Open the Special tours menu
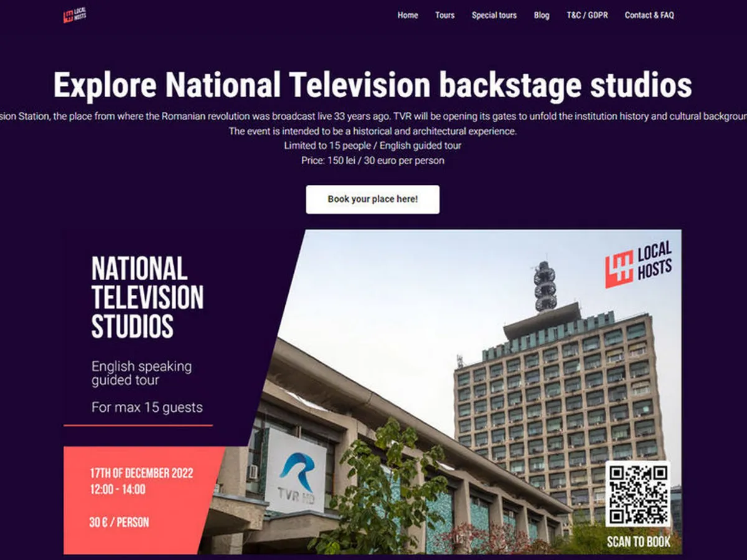Image resolution: width=747 pixels, height=560 pixels. click(x=494, y=16)
